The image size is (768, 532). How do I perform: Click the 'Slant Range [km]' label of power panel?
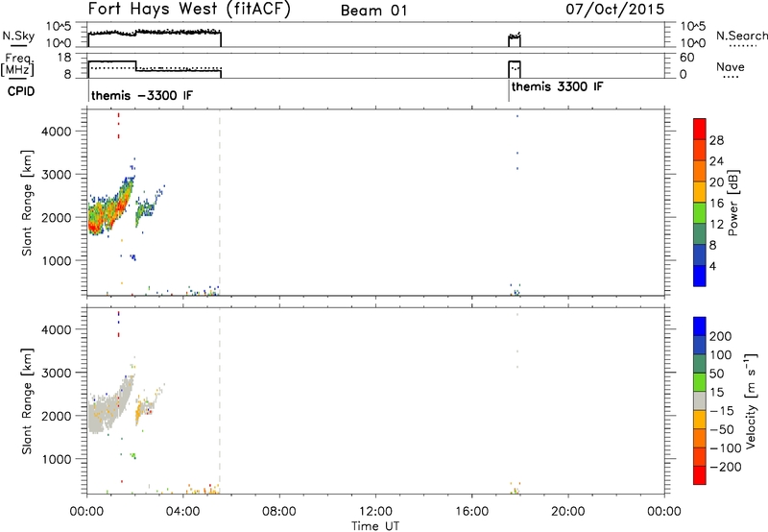(27, 203)
